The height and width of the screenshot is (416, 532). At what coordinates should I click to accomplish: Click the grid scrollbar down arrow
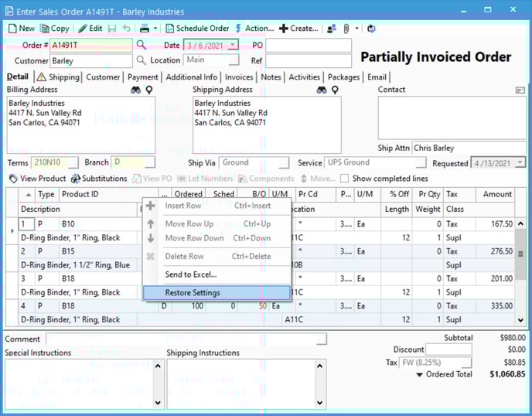520,320
